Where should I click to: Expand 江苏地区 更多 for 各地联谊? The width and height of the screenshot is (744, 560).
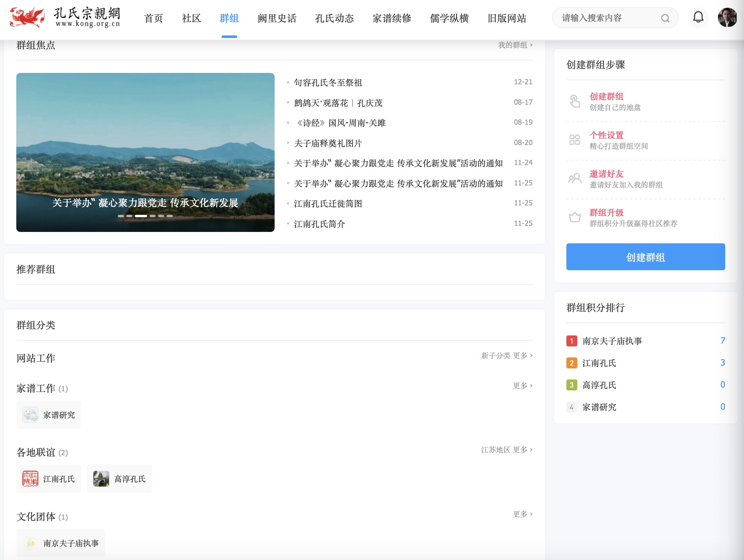tap(507, 450)
